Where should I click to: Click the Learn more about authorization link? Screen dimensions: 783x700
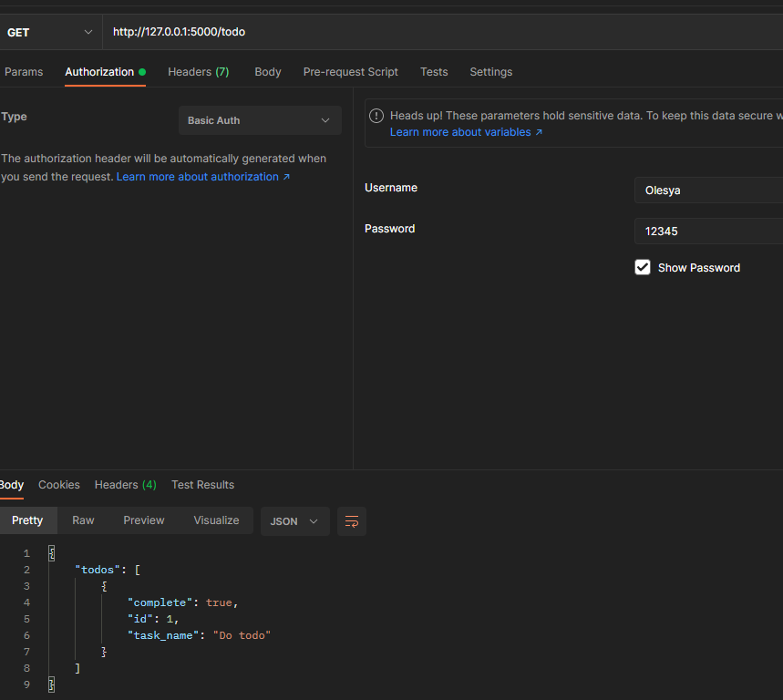199,176
